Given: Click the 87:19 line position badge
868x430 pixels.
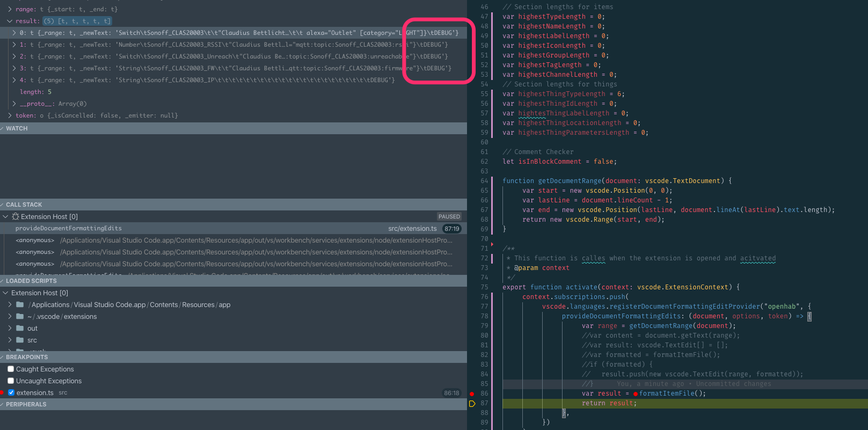Looking at the screenshot, I should tap(452, 228).
